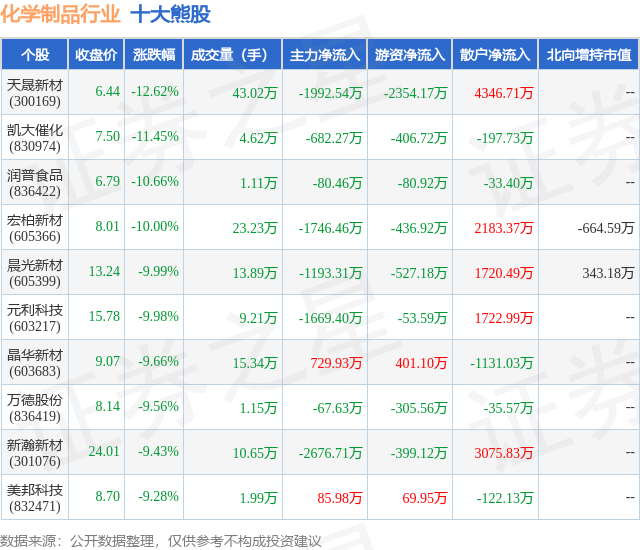This screenshot has height=550, width=640.
Task: Click the 收盘价 column header
Action: 96,55
